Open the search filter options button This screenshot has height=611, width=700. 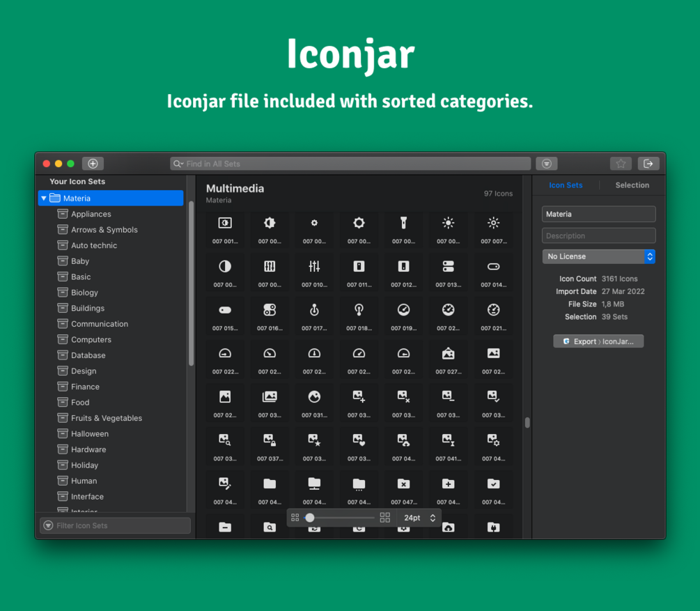pyautogui.click(x=547, y=164)
